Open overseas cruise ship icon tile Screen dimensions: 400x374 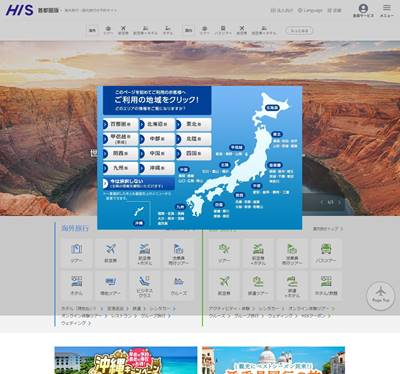tap(179, 286)
